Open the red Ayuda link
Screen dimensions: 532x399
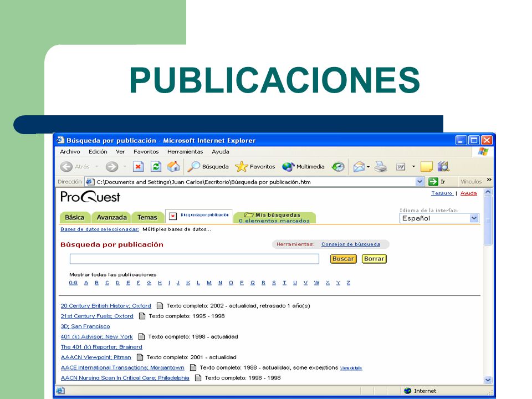pos(469,193)
